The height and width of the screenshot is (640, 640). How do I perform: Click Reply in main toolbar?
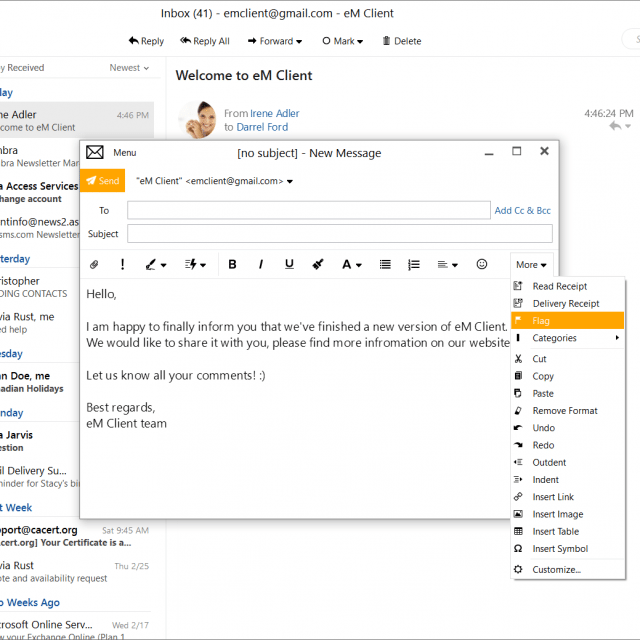146,41
